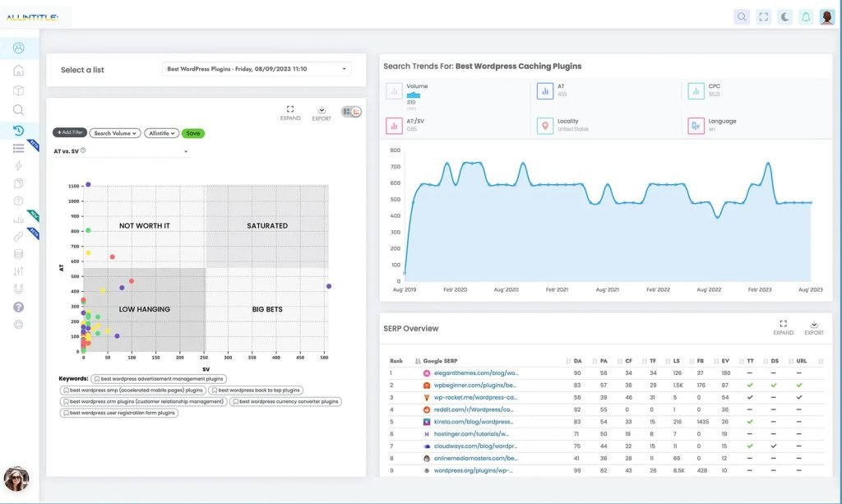
Task: Open the wpbeginner.com SERP link
Action: (474, 386)
